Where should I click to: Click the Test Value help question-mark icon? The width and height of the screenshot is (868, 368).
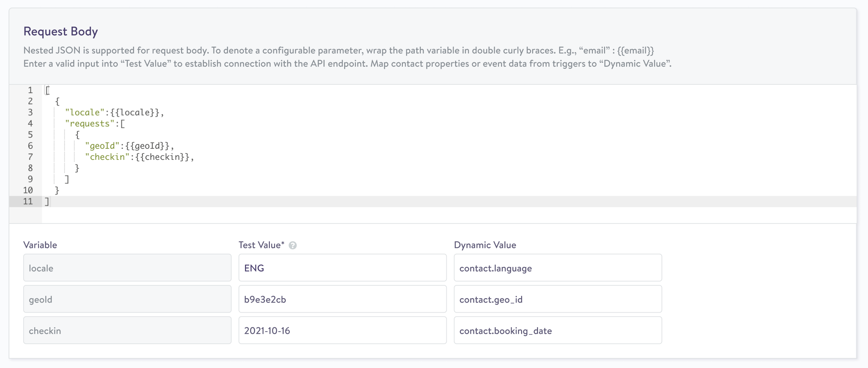[293, 246]
